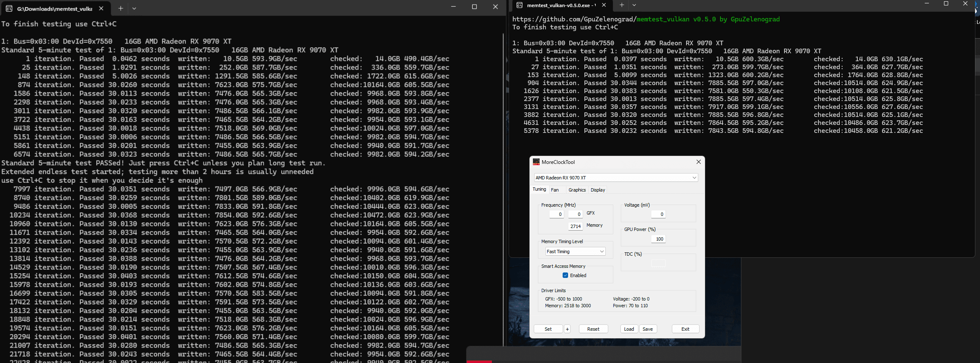Close the memtest_vulkan-v0.5.0.exe tab
980x363 pixels.
pos(604,5)
